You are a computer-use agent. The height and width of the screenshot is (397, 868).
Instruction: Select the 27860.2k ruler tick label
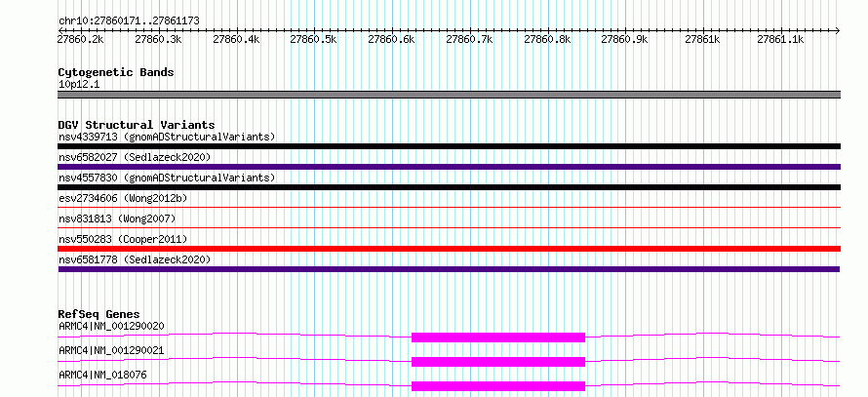tap(80, 39)
